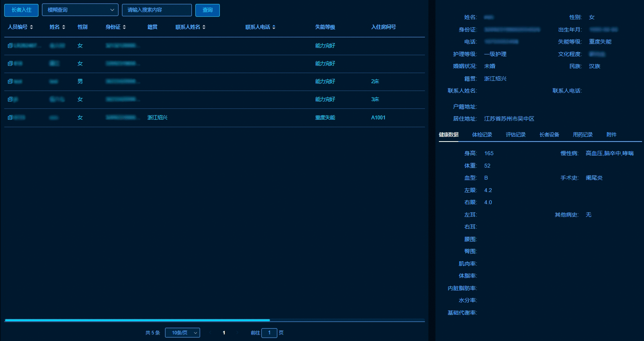Click the 未婚 marital status value
This screenshot has height=341, width=644.
(490, 66)
